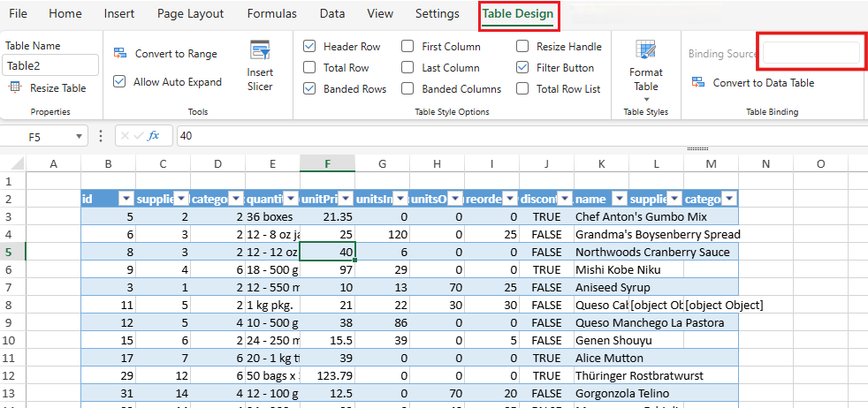Select row 5 header
The image size is (868, 408).
click(12, 252)
